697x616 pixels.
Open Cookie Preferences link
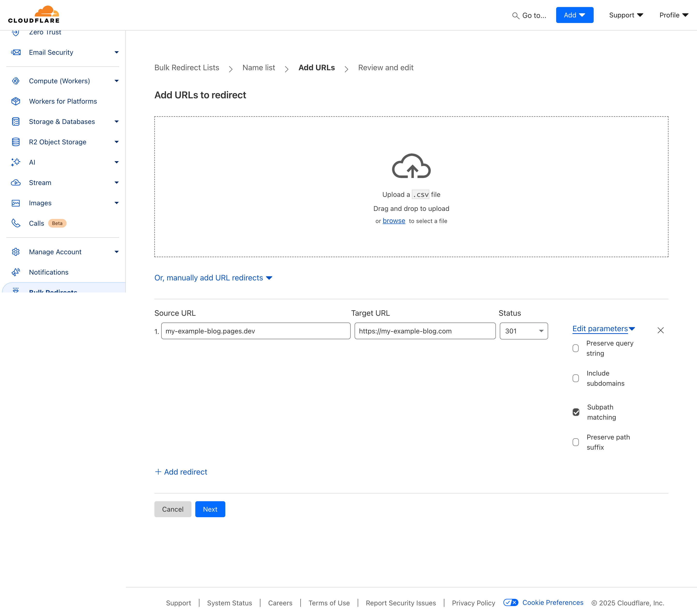coord(553,602)
